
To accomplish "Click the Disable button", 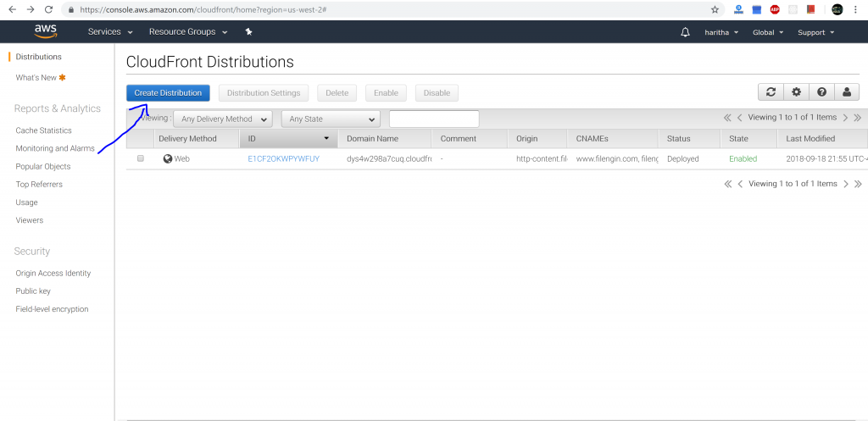I will tap(437, 93).
